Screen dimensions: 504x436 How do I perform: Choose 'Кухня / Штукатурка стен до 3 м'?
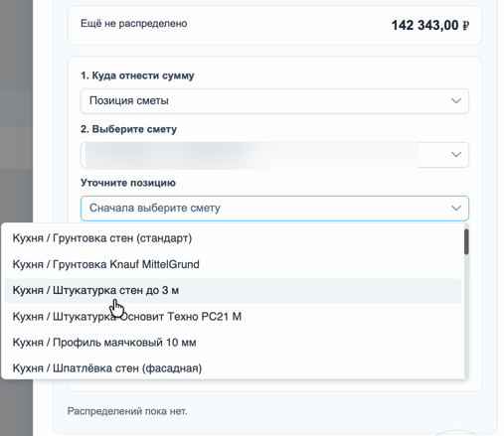(x=233, y=290)
